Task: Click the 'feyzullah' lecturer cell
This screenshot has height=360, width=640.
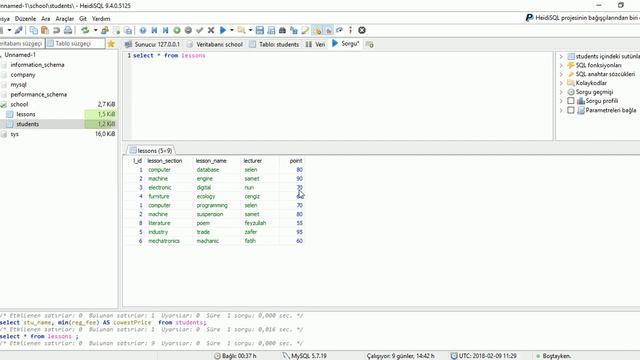Action: pyautogui.click(x=255, y=223)
